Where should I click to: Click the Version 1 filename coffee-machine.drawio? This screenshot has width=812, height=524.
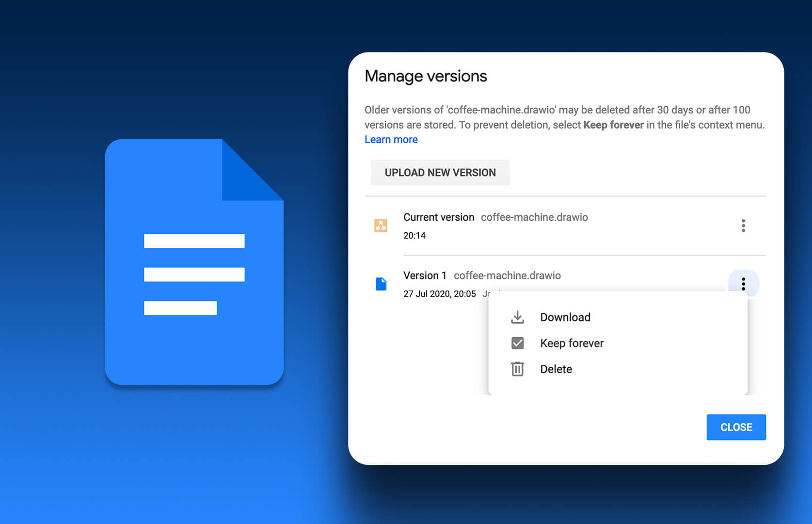coord(507,276)
